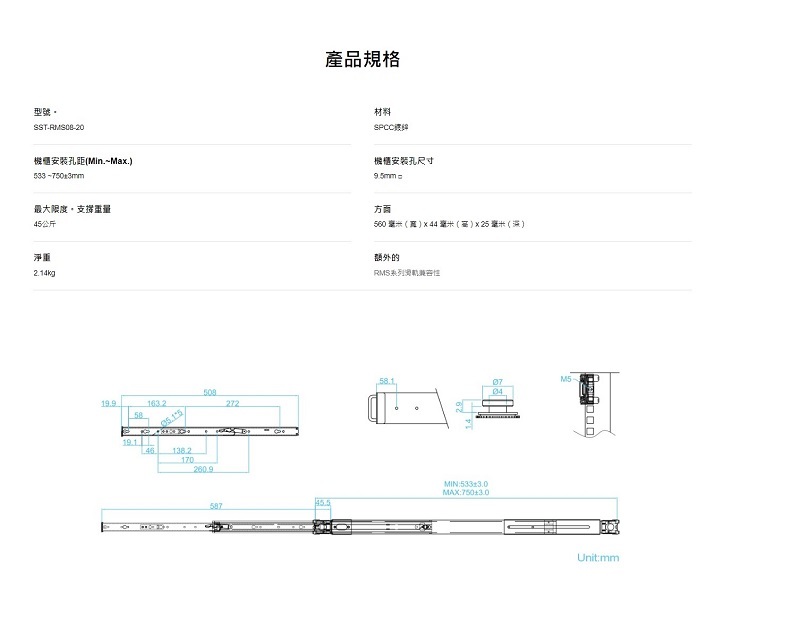800x621 pixels.
Task: Click the MAX:750±3.0 annotation
Action: pyautogui.click(x=465, y=492)
